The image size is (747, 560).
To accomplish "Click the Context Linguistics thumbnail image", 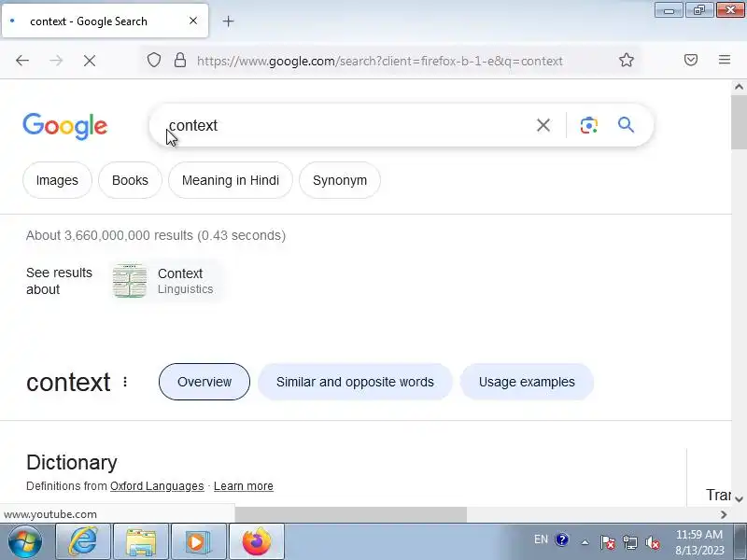I will click(130, 281).
